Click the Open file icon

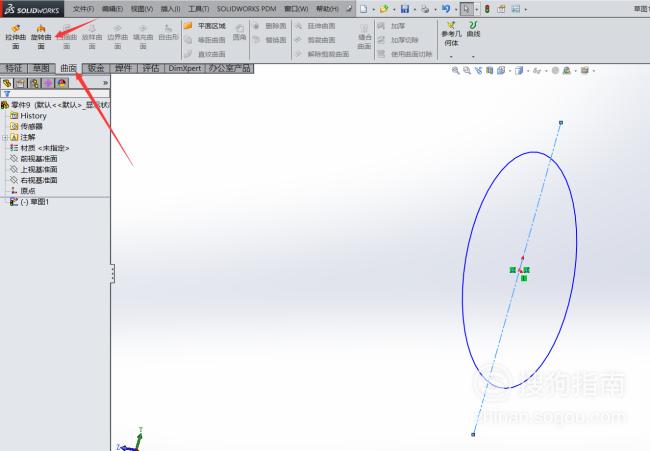point(383,9)
